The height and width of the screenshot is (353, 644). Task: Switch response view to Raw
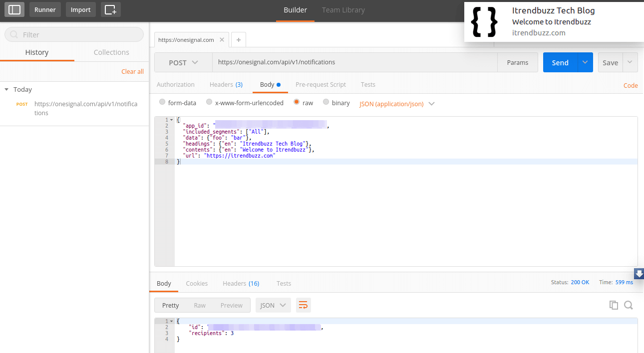coord(200,305)
